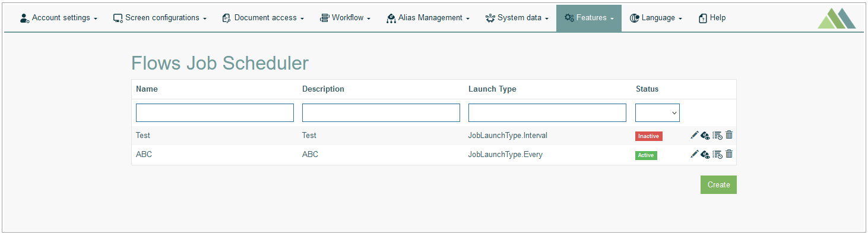Screen dimensions: 868x235
Task: Click the JobLaunchType.Interval cell
Action: coord(508,136)
